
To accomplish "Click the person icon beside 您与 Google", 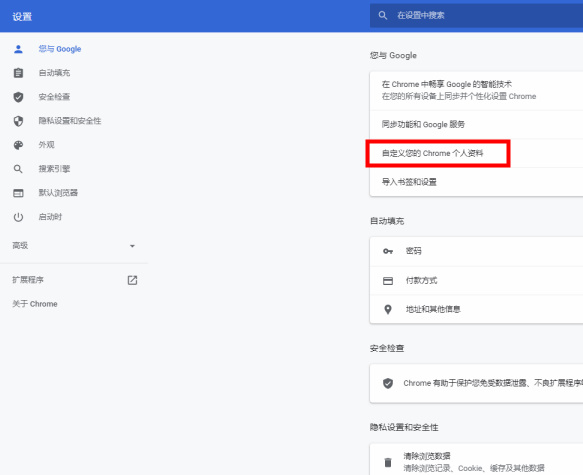I will tap(18, 49).
